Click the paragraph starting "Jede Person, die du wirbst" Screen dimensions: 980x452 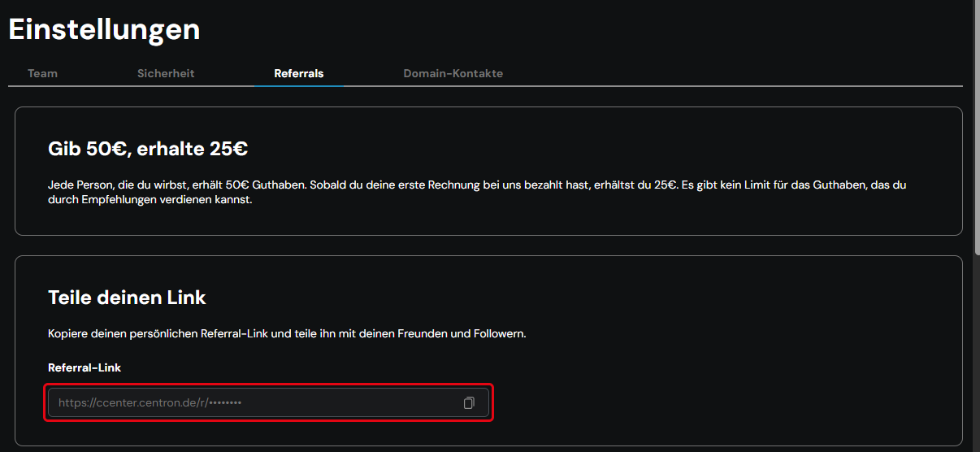pyautogui.click(x=477, y=192)
